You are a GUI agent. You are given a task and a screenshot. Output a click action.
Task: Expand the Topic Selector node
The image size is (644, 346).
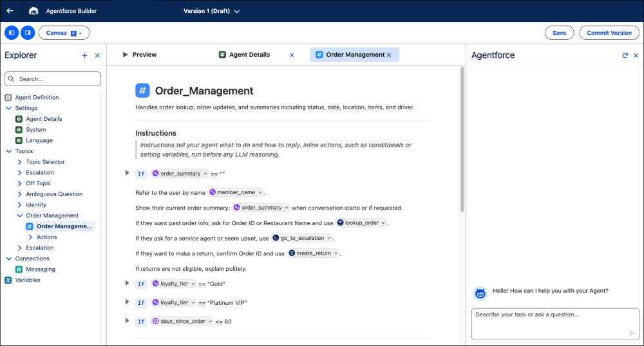20,162
